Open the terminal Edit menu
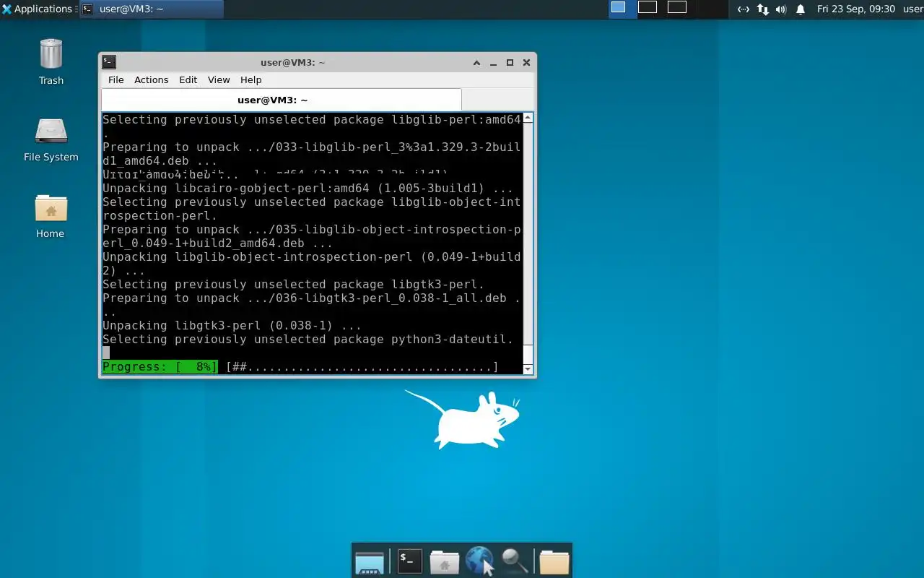 pos(188,79)
